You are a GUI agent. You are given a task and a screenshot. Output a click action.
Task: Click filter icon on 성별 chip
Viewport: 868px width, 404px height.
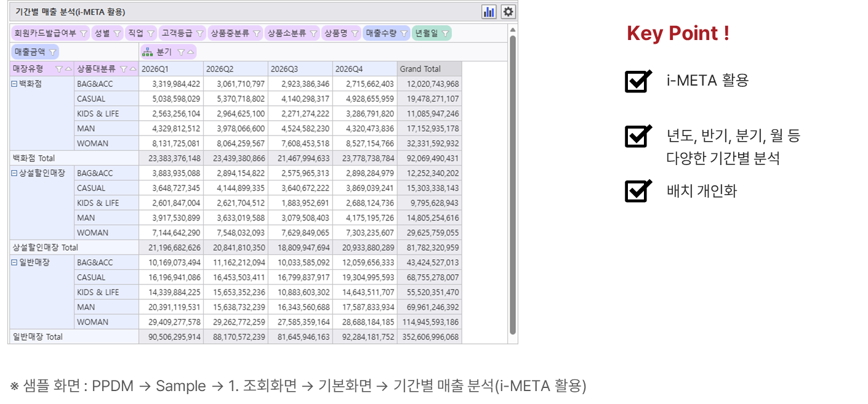pos(116,33)
